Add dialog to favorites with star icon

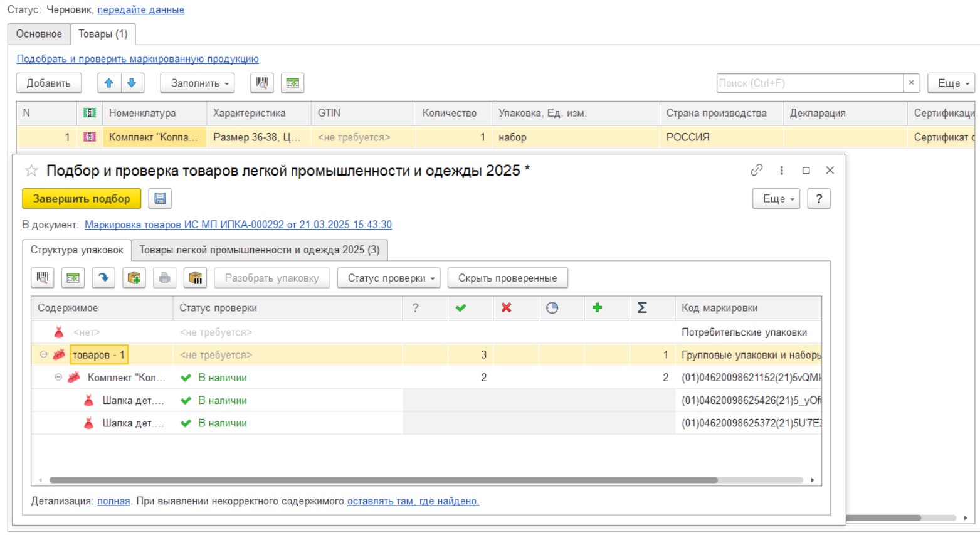tap(31, 171)
